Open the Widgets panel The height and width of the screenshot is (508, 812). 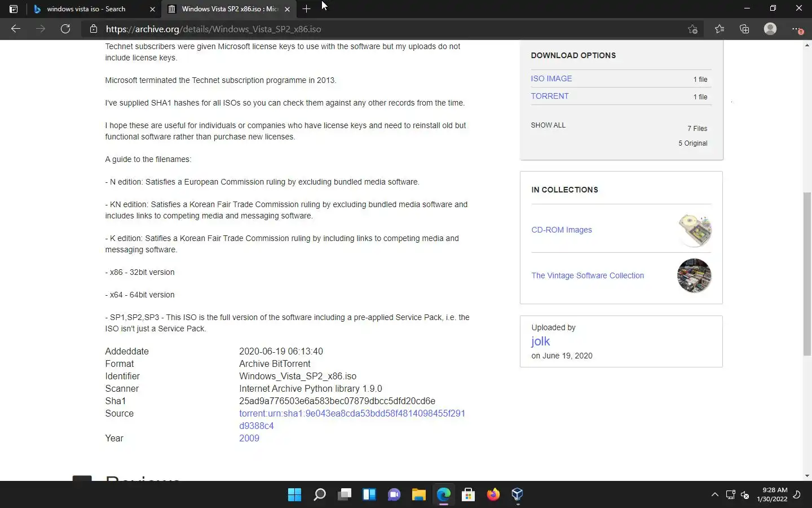(x=369, y=495)
